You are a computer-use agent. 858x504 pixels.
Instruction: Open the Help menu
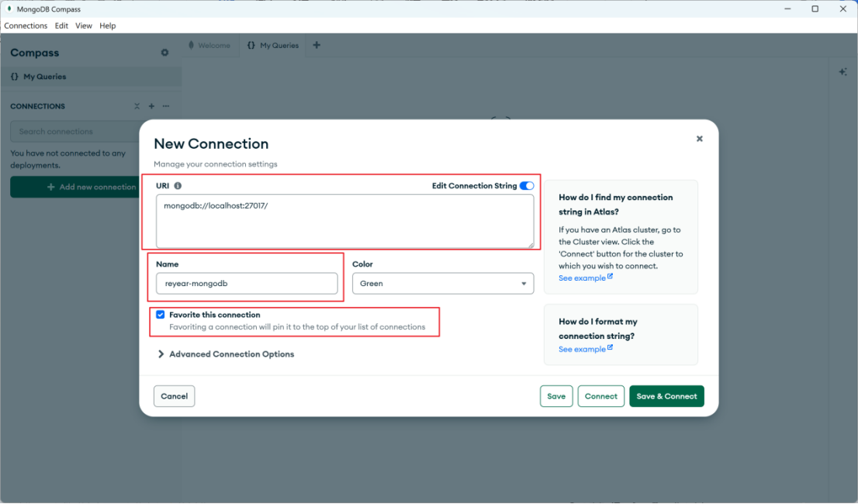(107, 26)
